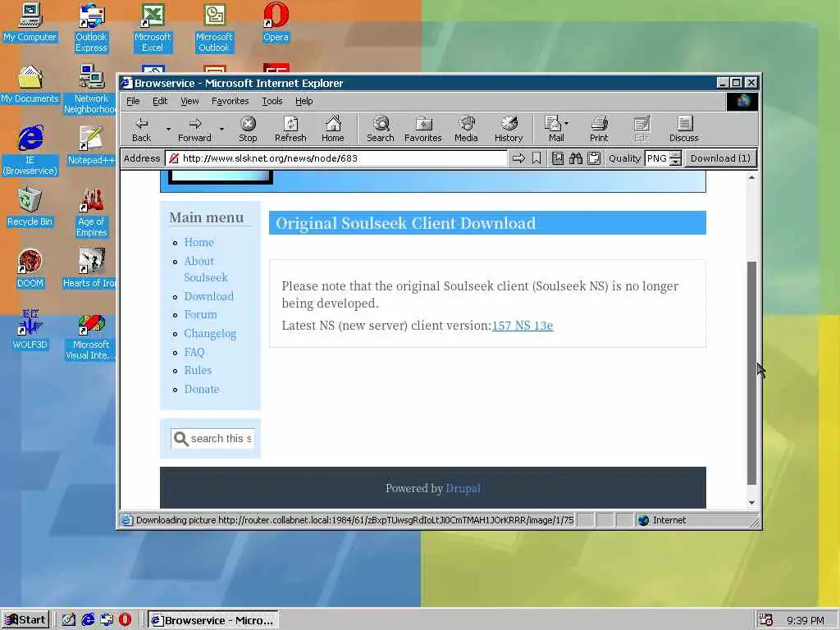The width and height of the screenshot is (840, 630).
Task: Open the Home link in Main menu
Action: [199, 242]
